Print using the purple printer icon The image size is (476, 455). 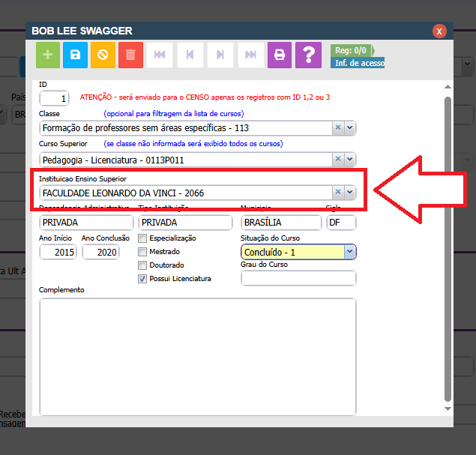tap(280, 55)
